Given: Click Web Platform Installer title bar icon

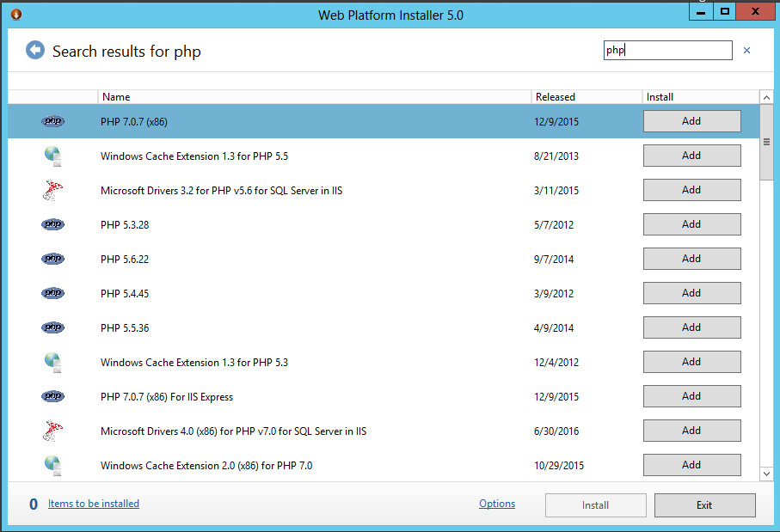Looking at the screenshot, I should (x=16, y=15).
